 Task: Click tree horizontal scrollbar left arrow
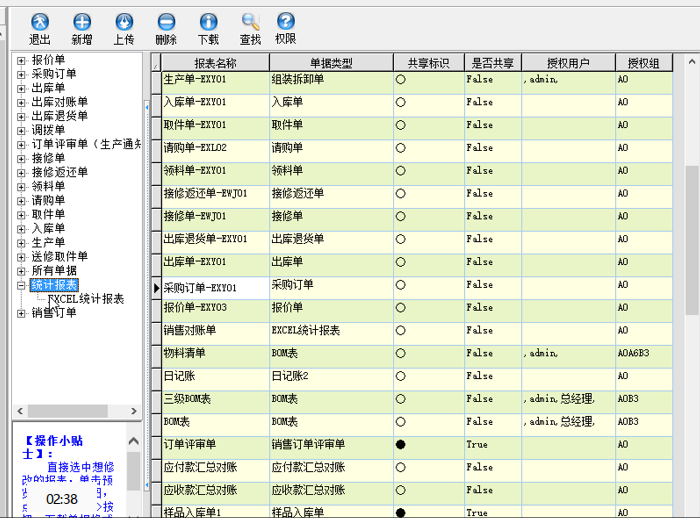tap(20, 411)
